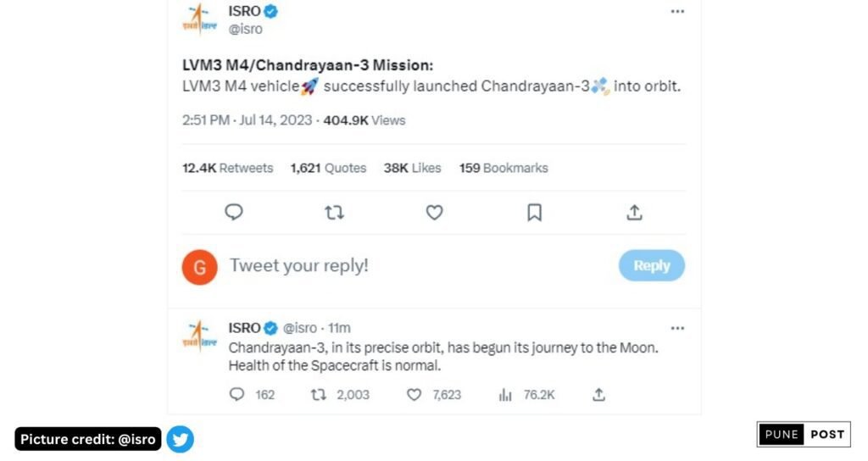Viewport: 868px width, 461px height.
Task: View the 1,621 Quotes
Action: 328,168
